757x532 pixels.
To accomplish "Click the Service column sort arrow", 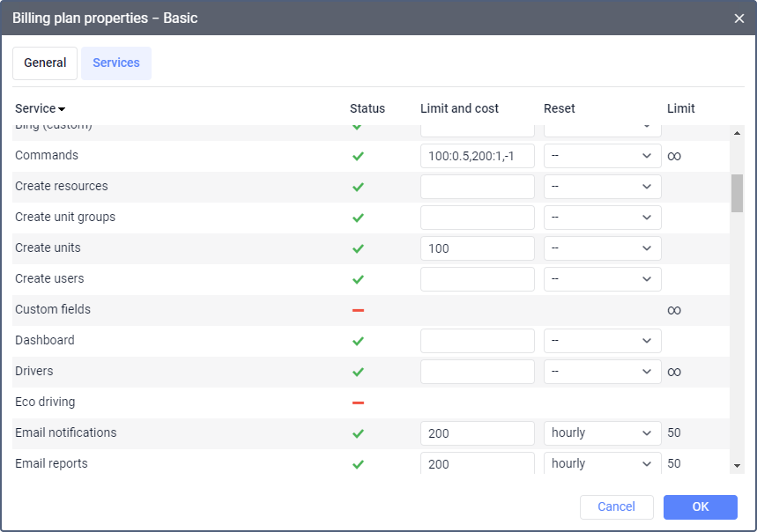I will click(x=62, y=109).
